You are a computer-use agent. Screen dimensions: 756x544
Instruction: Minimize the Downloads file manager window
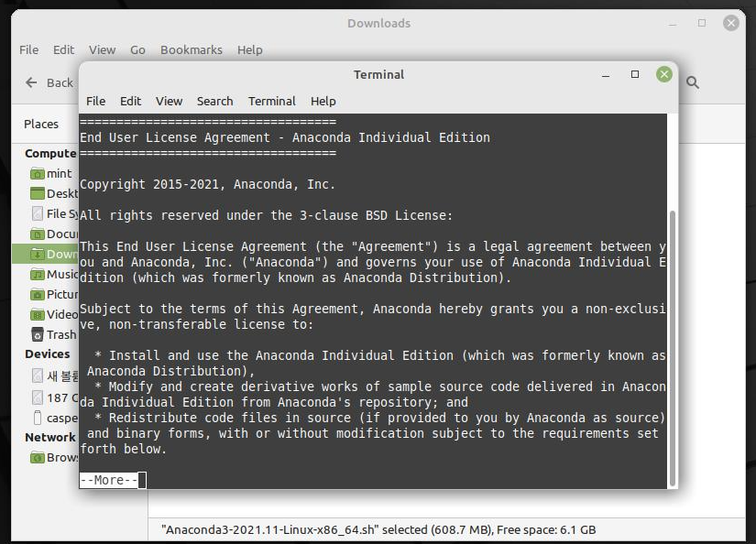[x=673, y=23]
